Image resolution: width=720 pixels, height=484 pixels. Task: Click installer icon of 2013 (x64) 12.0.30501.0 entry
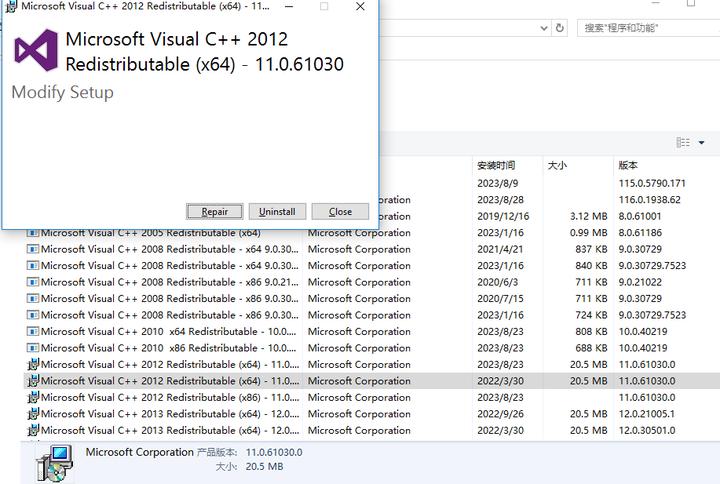(x=33, y=430)
